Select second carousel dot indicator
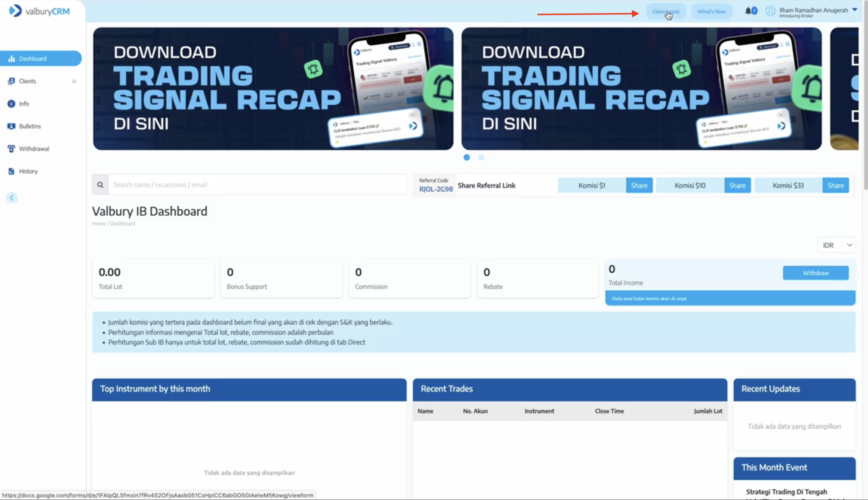 pos(481,158)
